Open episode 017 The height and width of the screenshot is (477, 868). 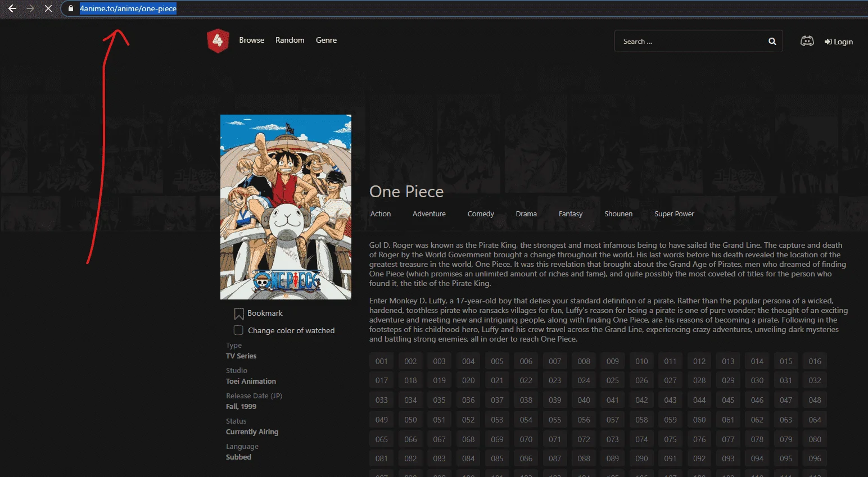coord(382,380)
